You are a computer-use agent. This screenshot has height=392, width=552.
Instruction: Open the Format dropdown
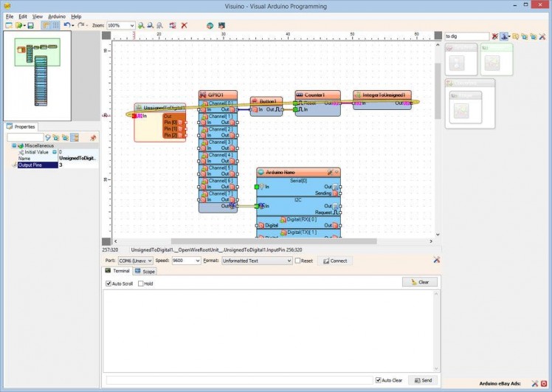[x=289, y=261]
